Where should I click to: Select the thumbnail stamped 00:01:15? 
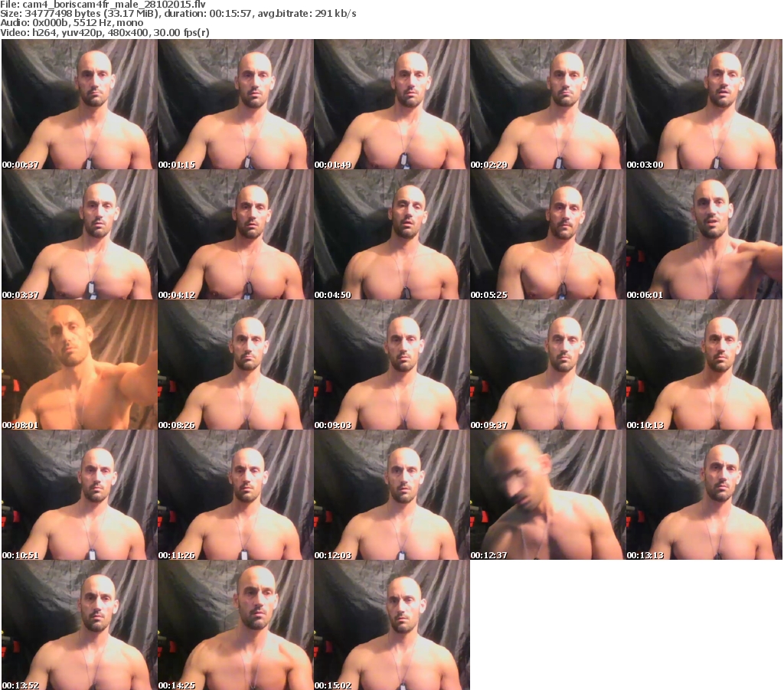[236, 104]
